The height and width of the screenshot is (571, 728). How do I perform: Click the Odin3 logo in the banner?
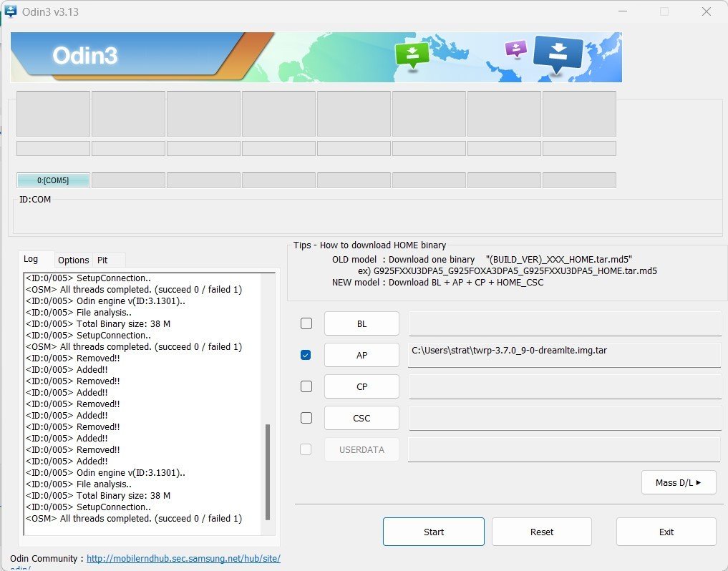(x=84, y=56)
